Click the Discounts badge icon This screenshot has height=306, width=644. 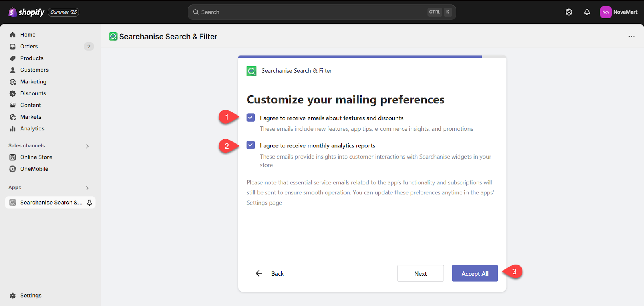[x=13, y=93]
